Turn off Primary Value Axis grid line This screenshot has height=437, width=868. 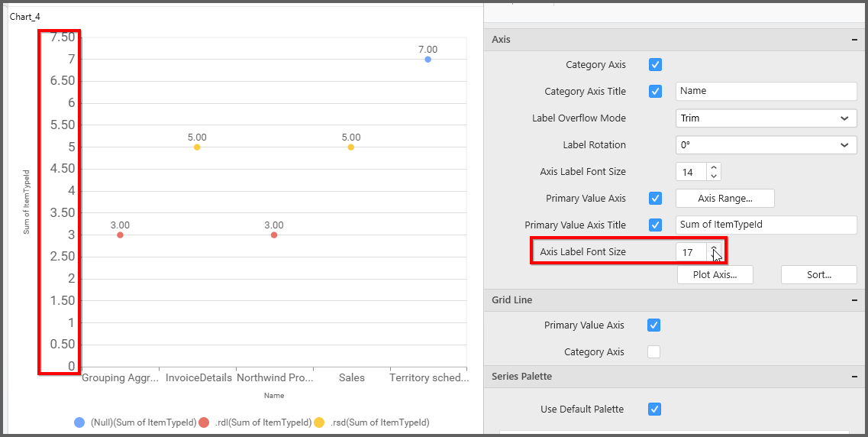pyautogui.click(x=653, y=325)
